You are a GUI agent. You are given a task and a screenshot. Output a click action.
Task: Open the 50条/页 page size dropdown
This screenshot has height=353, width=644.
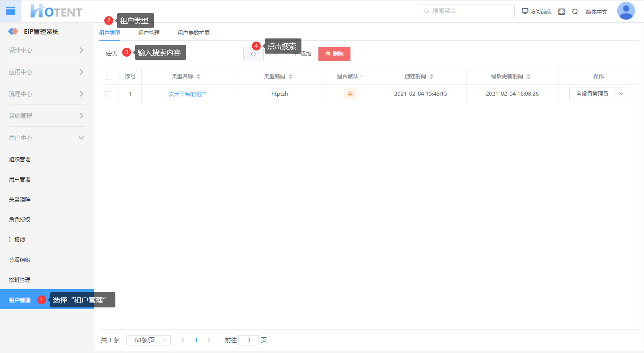pos(148,340)
